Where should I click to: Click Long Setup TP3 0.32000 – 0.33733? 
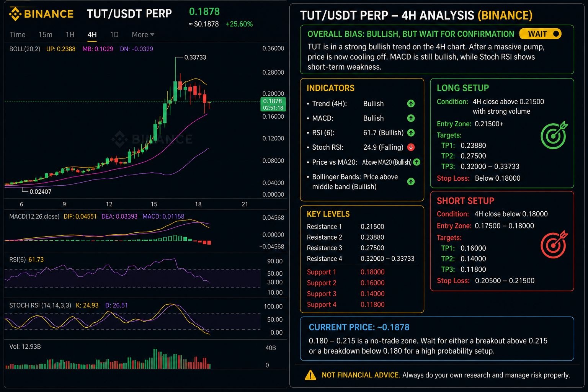(490, 167)
